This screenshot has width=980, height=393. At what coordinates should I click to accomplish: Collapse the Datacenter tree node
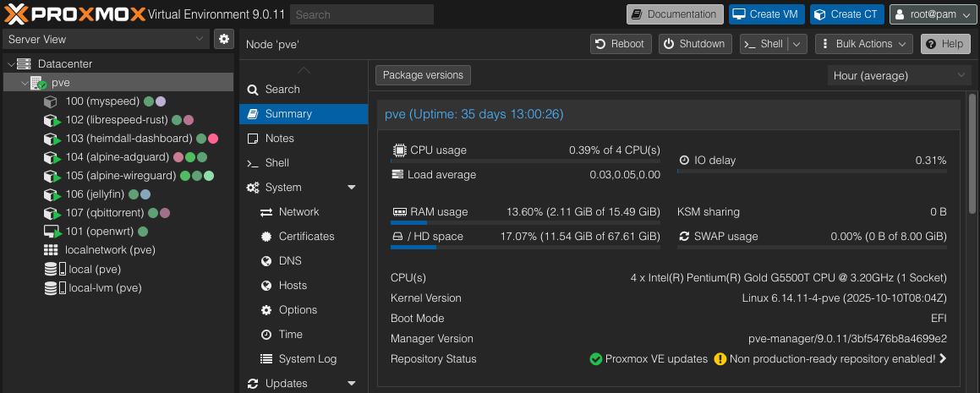(x=9, y=64)
